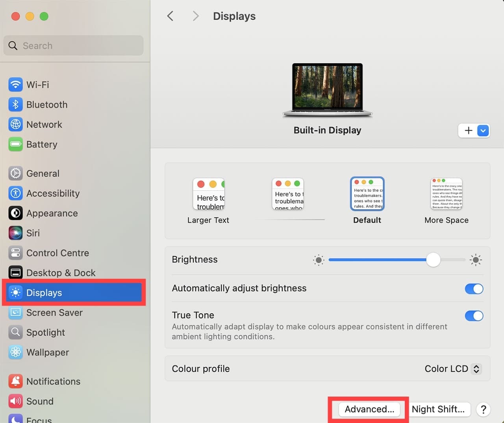Screen dimensions: 504x423
Task: Click in the Search field
Action: pos(74,46)
